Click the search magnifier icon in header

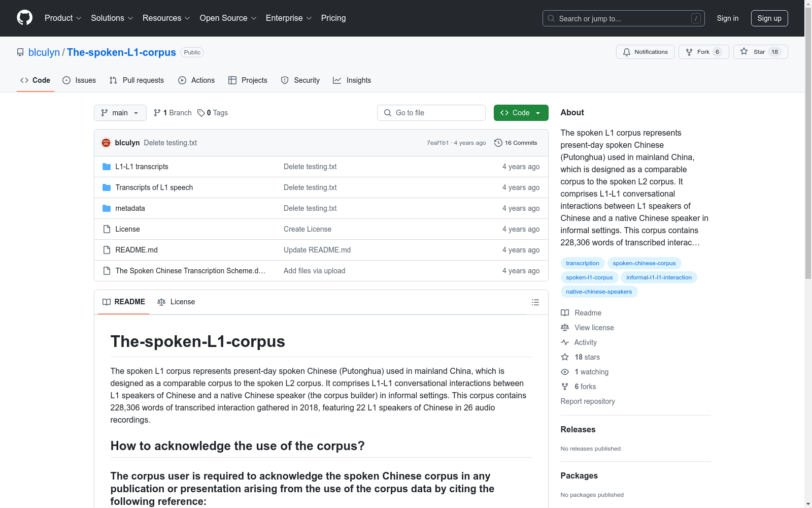(551, 18)
